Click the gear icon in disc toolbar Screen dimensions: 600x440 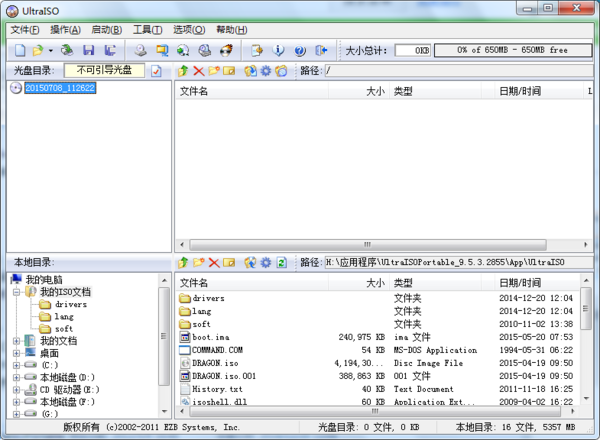pyautogui.click(x=266, y=71)
